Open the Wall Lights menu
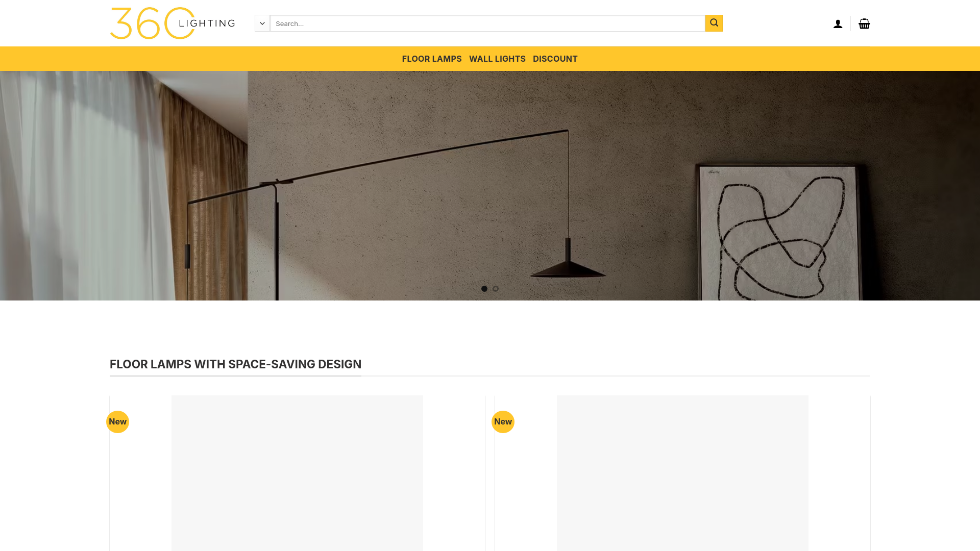Screen dimensions: 980x551 coord(497,59)
